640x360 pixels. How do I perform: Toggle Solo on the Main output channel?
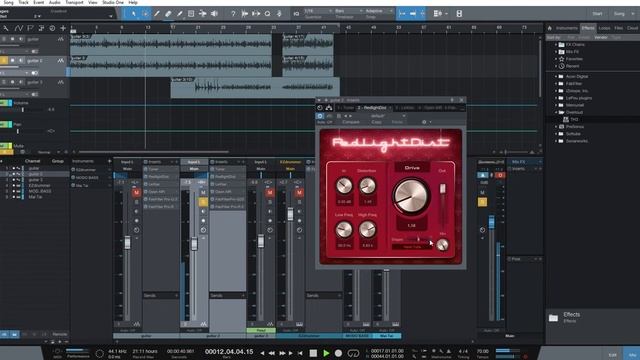tap(482, 202)
